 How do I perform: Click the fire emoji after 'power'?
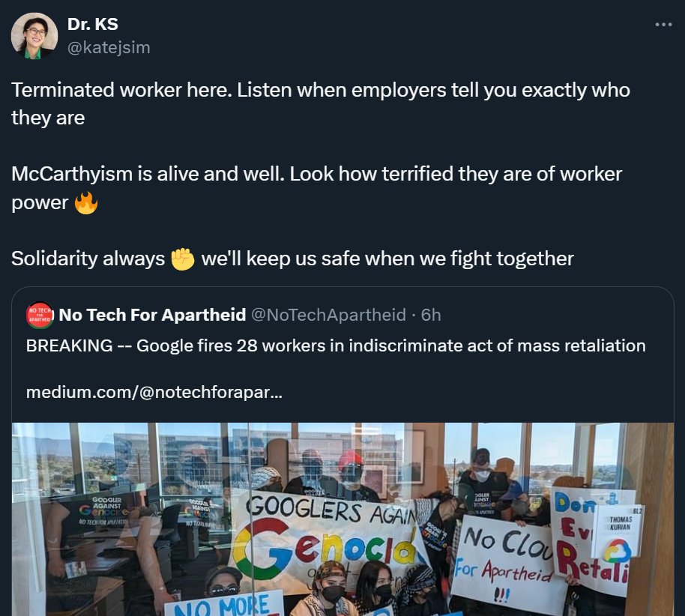[x=86, y=203]
